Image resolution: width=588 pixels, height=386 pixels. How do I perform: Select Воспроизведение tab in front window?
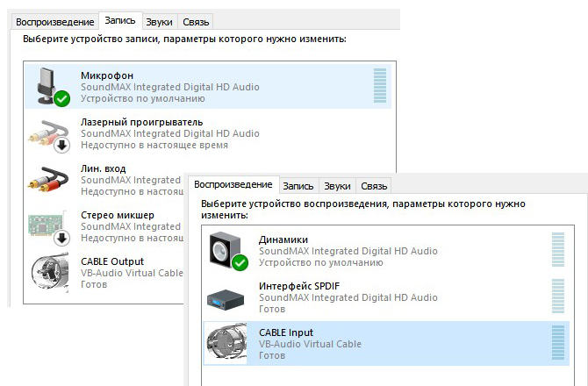[x=233, y=184]
